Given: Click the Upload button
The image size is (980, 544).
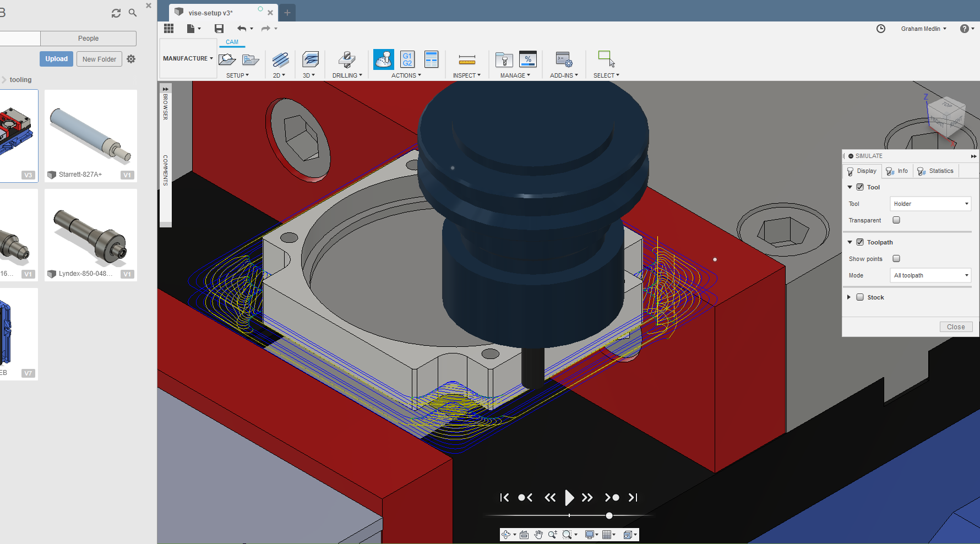Looking at the screenshot, I should click(x=56, y=59).
